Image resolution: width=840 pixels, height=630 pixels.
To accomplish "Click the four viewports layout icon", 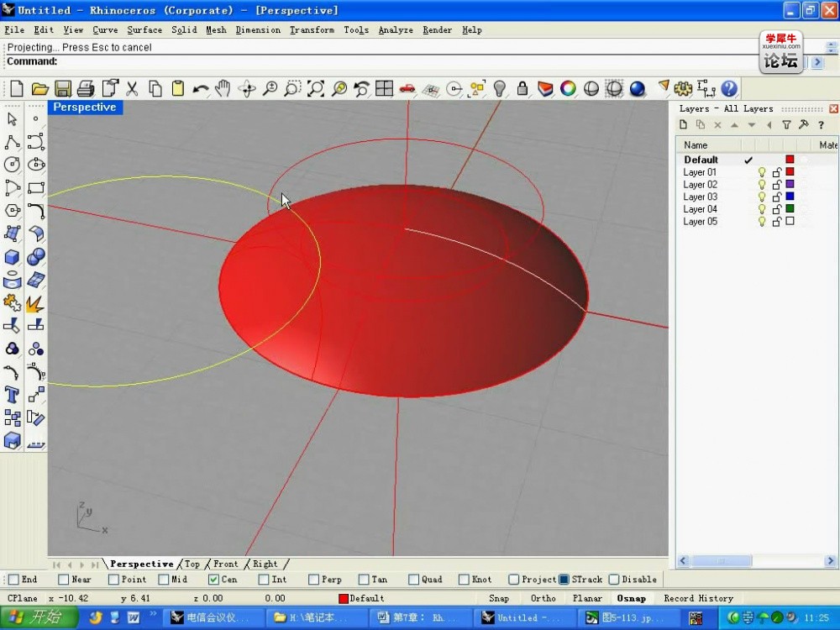I will [x=384, y=88].
